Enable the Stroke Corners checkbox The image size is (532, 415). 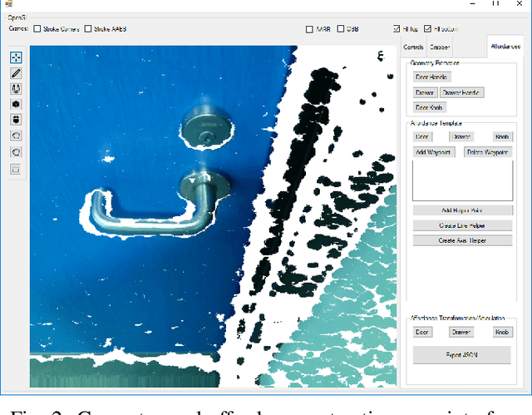click(x=37, y=28)
